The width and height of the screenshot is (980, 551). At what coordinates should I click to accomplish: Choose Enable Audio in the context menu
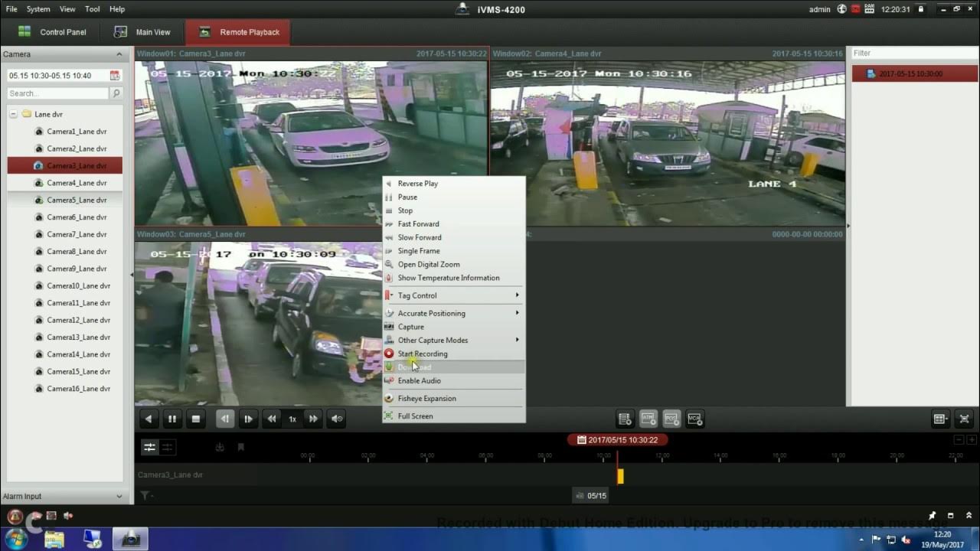pyautogui.click(x=454, y=380)
